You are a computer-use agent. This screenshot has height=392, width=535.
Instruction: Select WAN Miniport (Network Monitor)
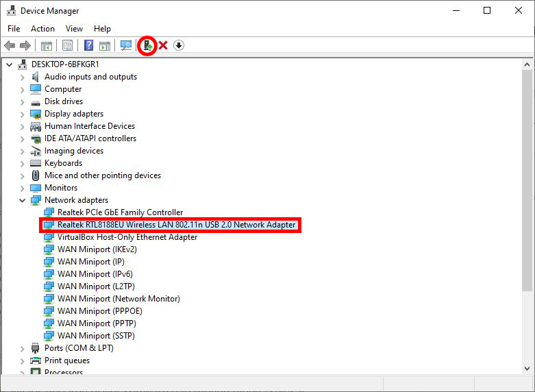pyautogui.click(x=119, y=298)
